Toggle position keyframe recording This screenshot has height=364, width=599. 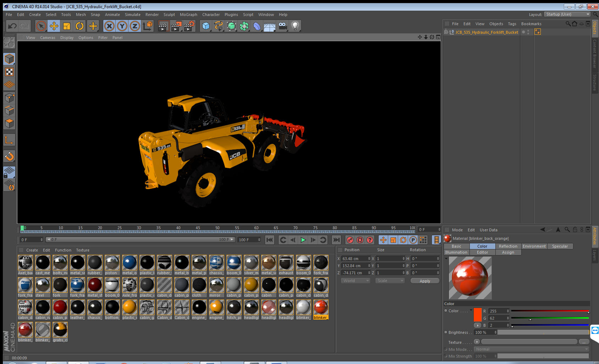(x=383, y=240)
